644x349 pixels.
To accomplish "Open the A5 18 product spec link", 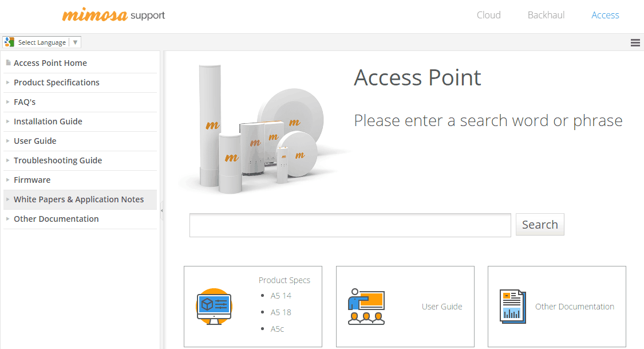I will [281, 312].
